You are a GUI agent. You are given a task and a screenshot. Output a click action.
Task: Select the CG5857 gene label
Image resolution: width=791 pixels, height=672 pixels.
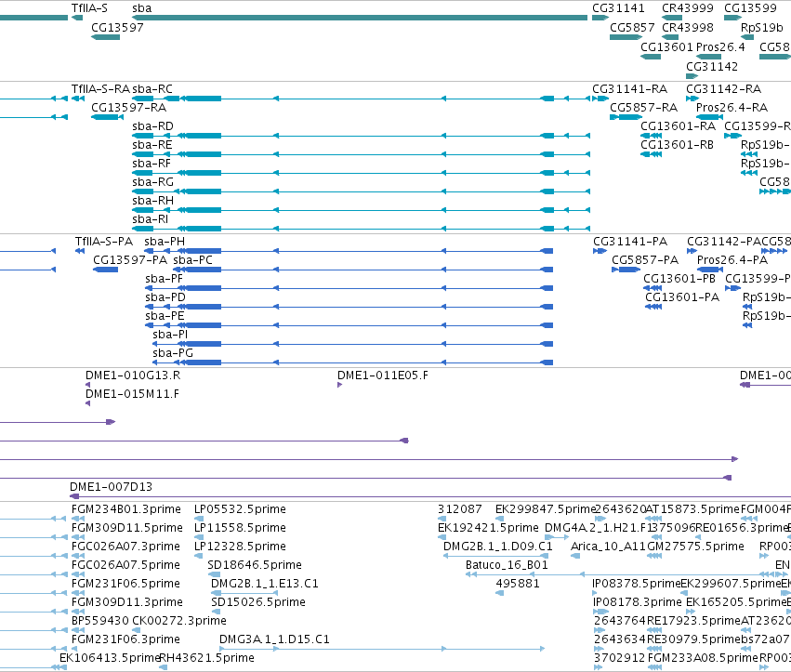[x=632, y=27]
